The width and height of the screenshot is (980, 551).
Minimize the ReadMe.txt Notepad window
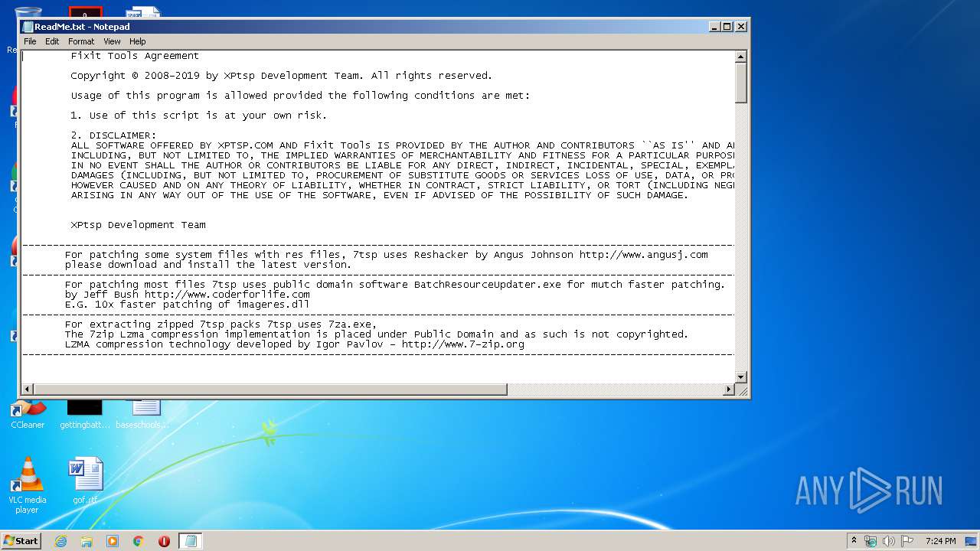714,27
